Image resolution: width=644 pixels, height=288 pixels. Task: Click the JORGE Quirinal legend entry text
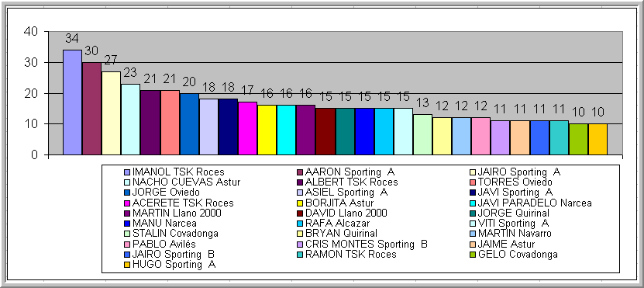pyautogui.click(x=514, y=213)
